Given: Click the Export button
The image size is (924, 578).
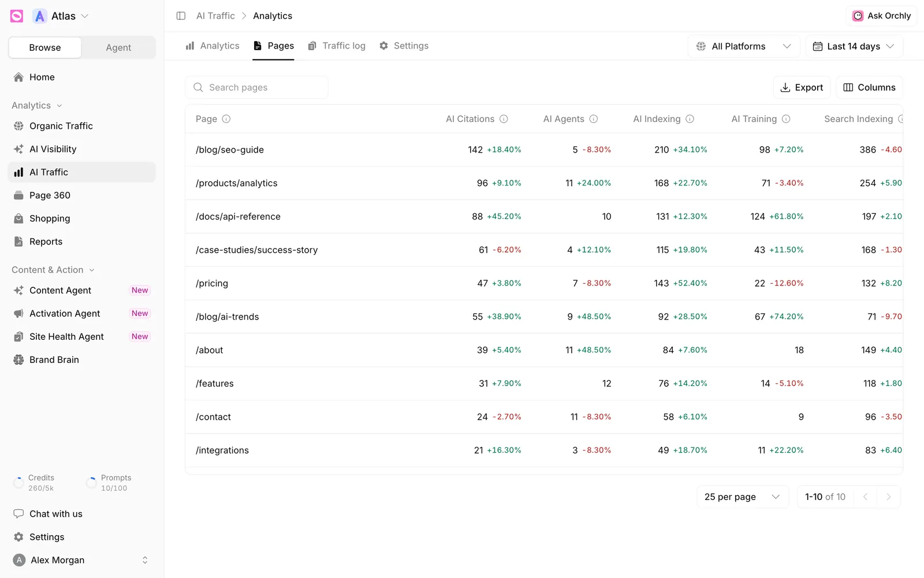Looking at the screenshot, I should coord(802,87).
